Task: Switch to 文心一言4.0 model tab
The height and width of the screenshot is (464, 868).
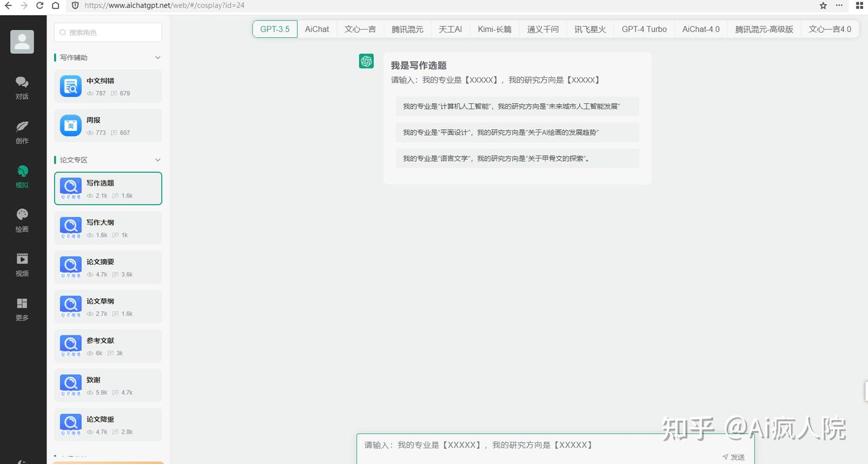Action: tap(830, 29)
